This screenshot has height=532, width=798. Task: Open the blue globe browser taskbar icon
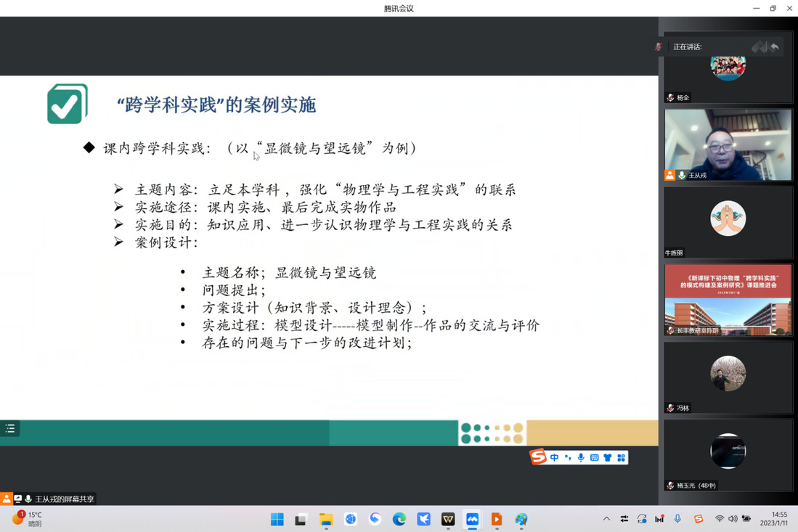pos(350,519)
